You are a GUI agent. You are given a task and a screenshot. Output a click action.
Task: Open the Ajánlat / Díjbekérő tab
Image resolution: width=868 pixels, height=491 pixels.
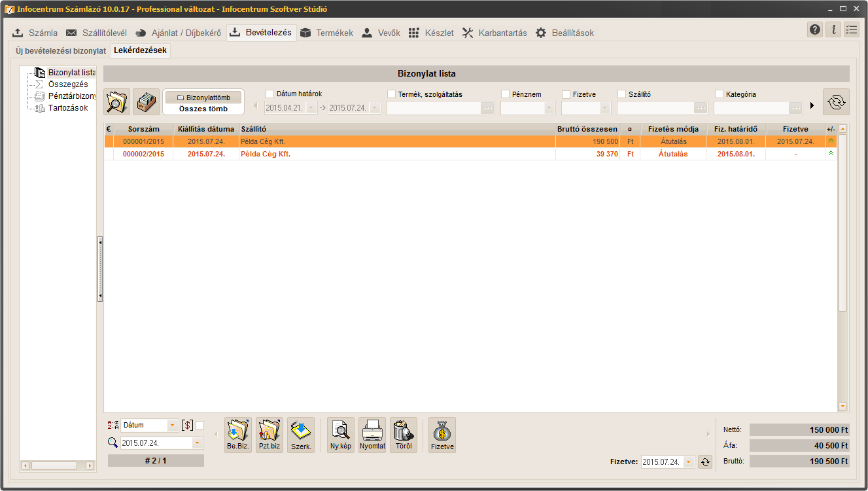179,33
